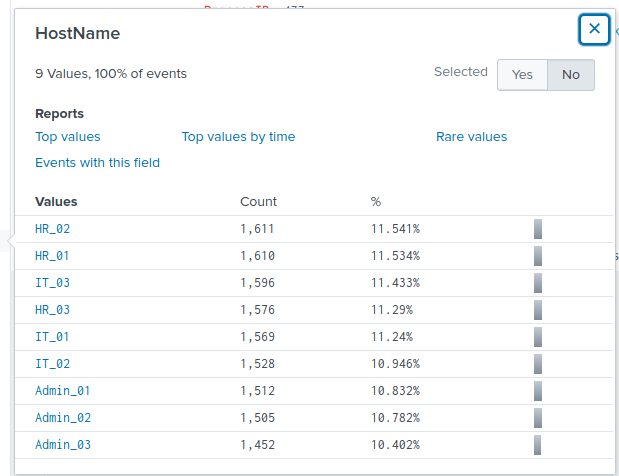The image size is (619, 476).
Task: Filter by HR_01 host value
Action: (52, 256)
